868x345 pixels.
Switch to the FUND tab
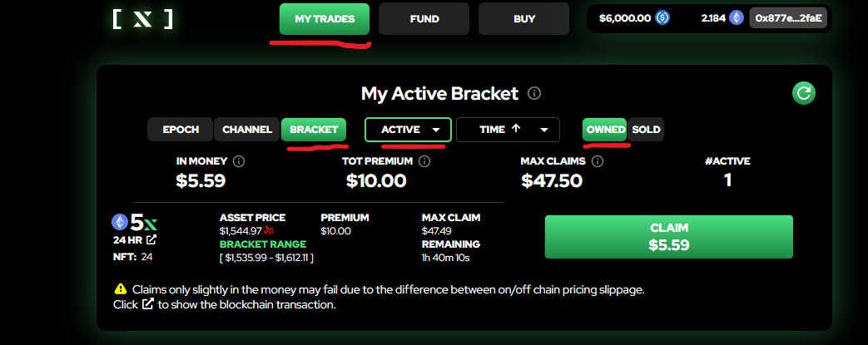coord(424,19)
